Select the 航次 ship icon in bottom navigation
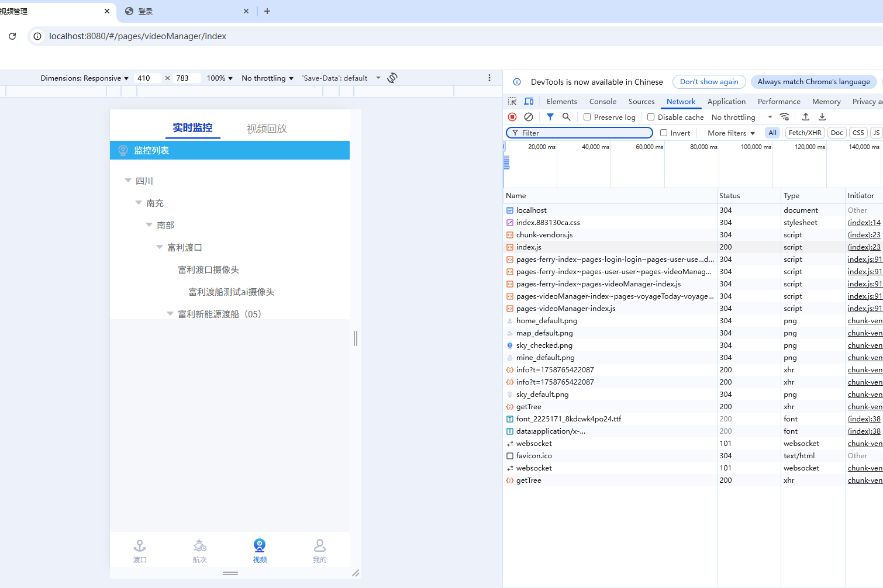Viewport: 883px width, 588px height. coord(200,550)
